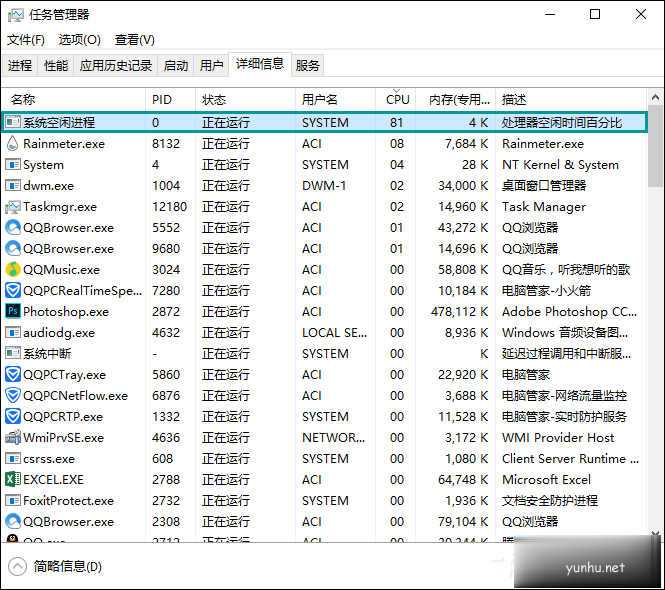Viewport: 665px width, 590px height.
Task: Sort by the 名称 column header
Action: click(74, 100)
